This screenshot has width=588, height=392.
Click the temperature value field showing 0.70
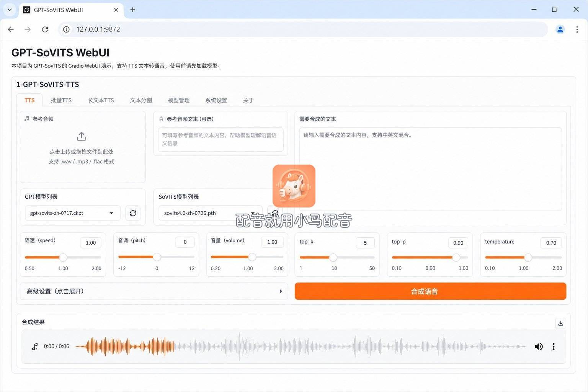pos(551,243)
